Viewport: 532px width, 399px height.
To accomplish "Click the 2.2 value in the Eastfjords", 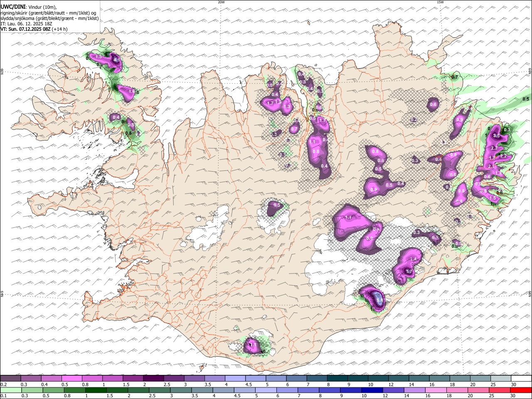I will pos(503,156).
